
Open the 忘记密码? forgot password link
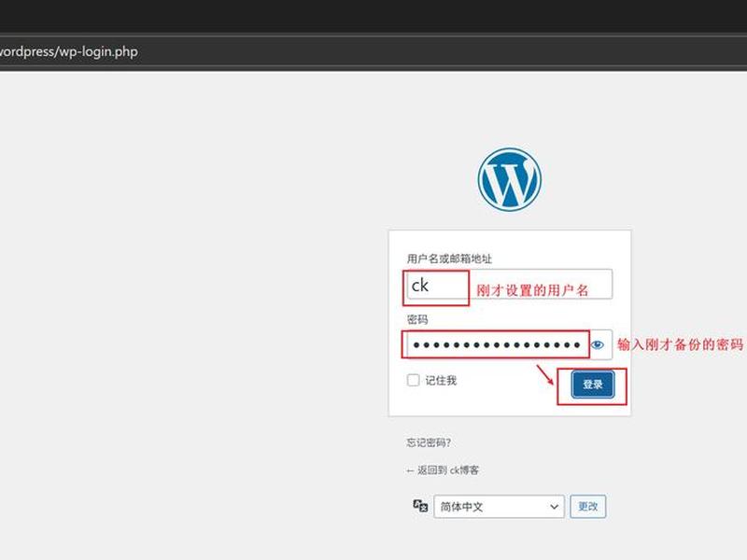point(429,442)
